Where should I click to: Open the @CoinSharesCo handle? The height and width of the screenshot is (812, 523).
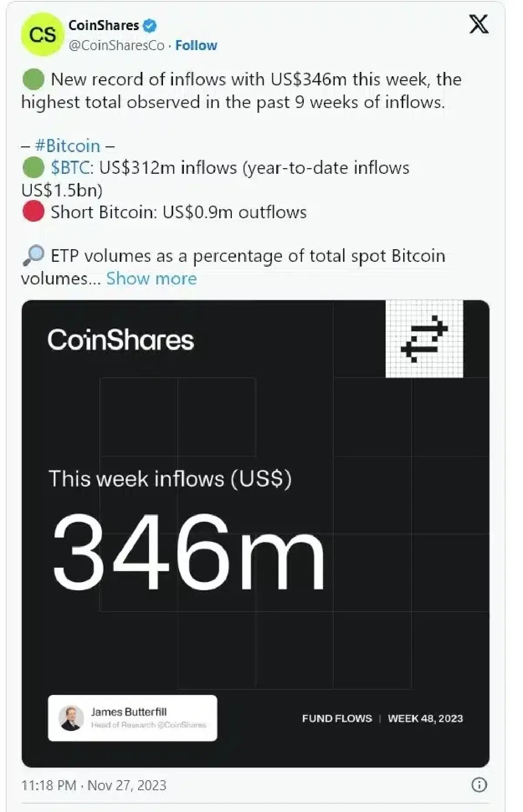point(117,45)
